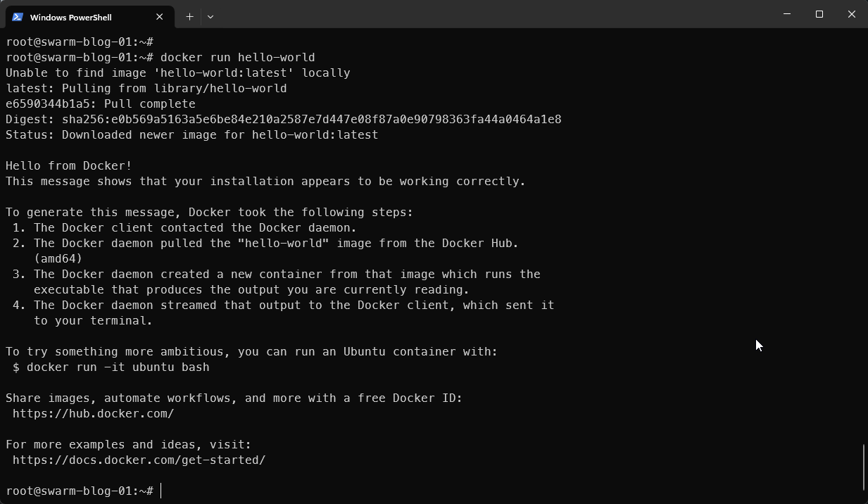Image resolution: width=868 pixels, height=504 pixels.
Task: Open a new terminal tab
Action: pos(189,16)
